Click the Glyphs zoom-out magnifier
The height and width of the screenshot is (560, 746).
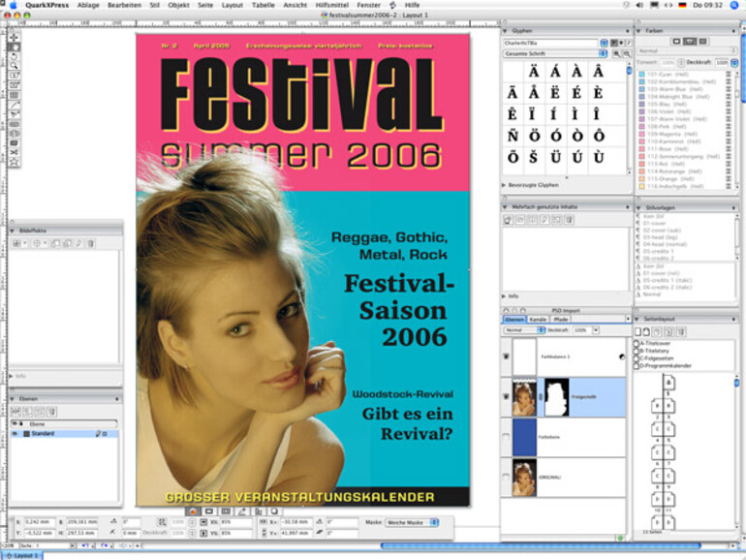pos(627,53)
